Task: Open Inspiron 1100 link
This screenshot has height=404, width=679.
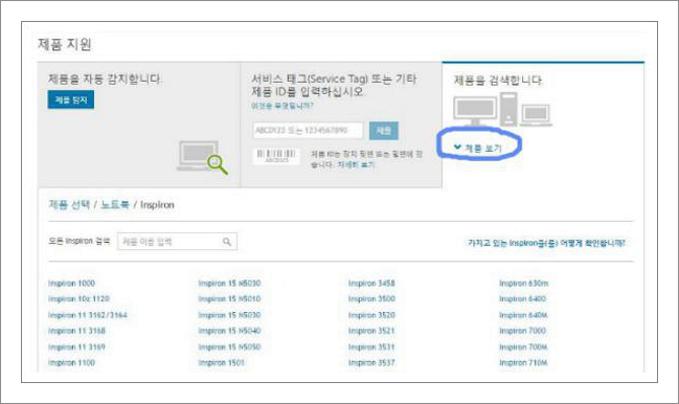Action: click(x=71, y=362)
